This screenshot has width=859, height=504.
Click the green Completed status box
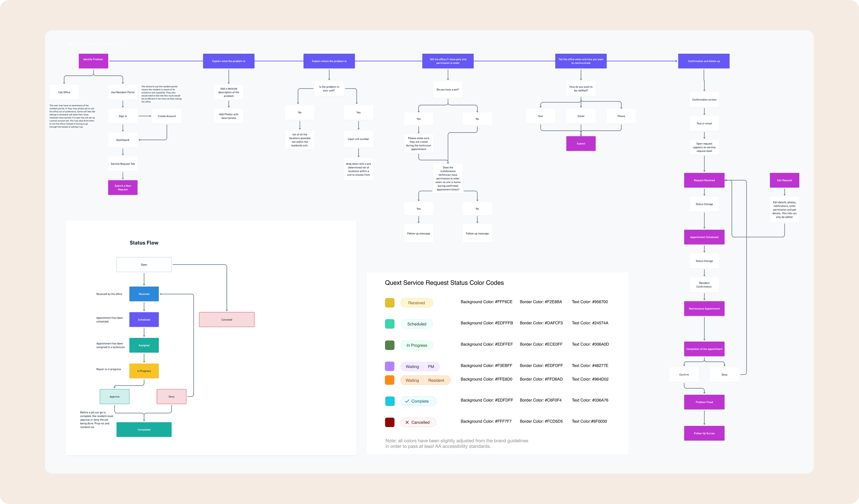coord(144,429)
